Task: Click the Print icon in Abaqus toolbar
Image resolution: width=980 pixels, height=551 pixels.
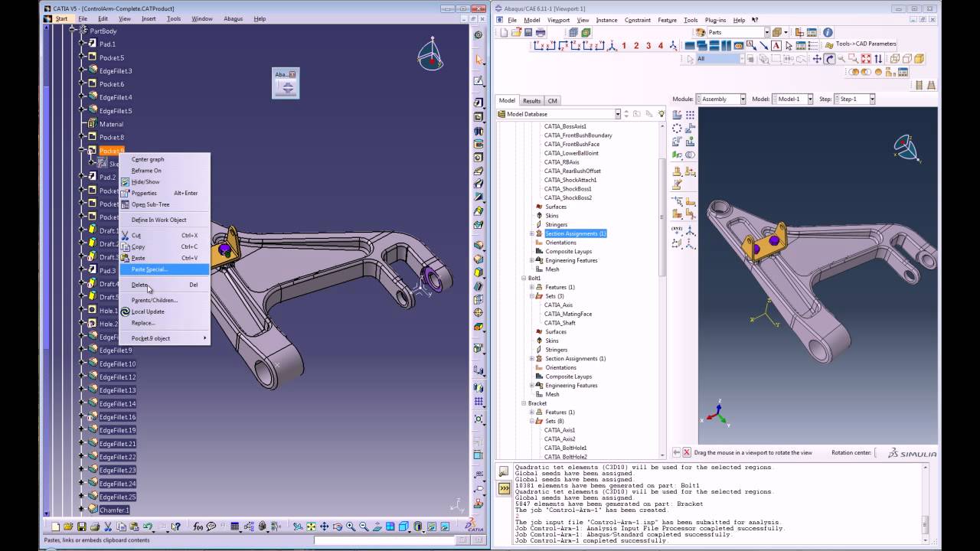Action: click(541, 32)
